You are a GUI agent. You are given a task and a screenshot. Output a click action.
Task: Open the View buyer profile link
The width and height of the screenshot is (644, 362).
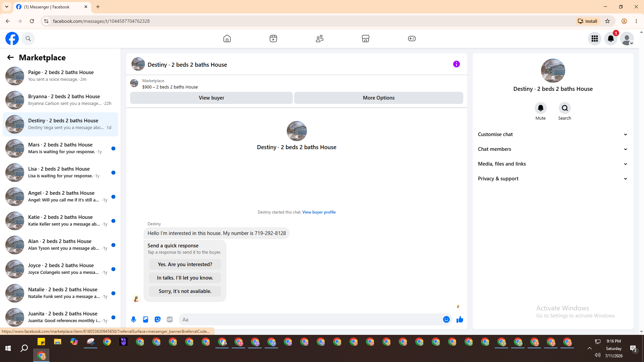(x=319, y=212)
